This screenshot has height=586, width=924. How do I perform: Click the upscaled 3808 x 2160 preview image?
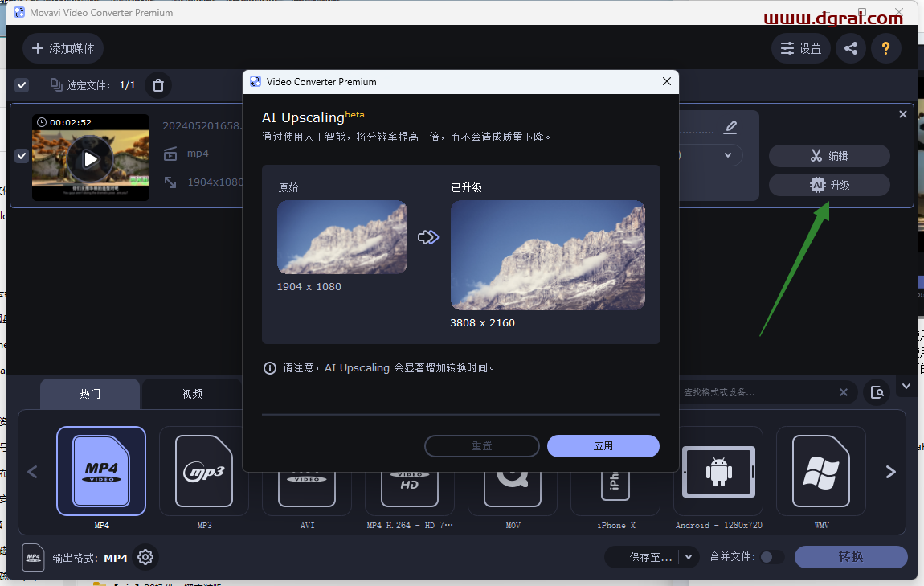point(548,256)
